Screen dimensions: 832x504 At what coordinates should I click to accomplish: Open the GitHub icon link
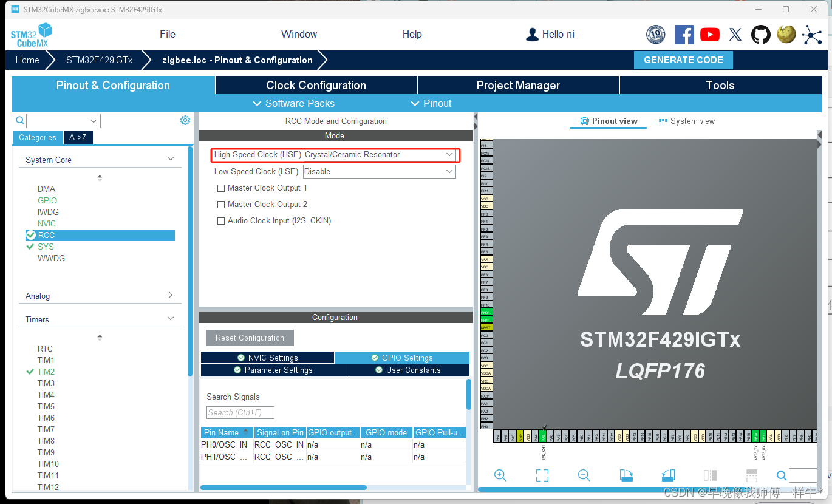pos(761,35)
